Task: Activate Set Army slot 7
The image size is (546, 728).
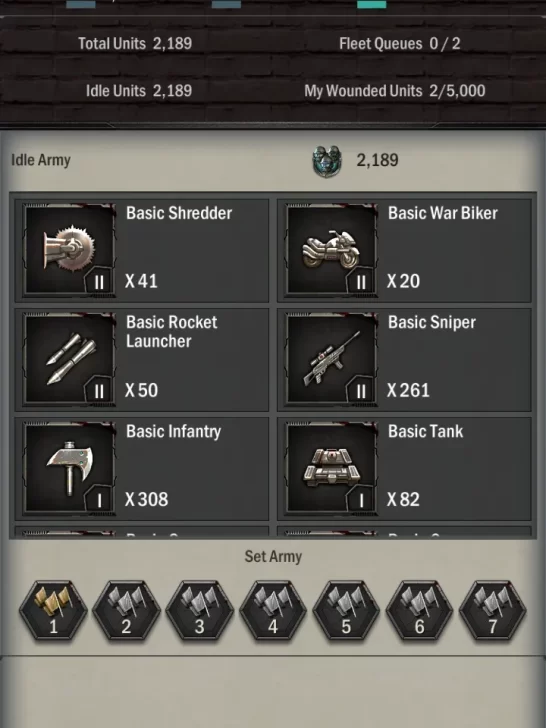Action: (493, 611)
